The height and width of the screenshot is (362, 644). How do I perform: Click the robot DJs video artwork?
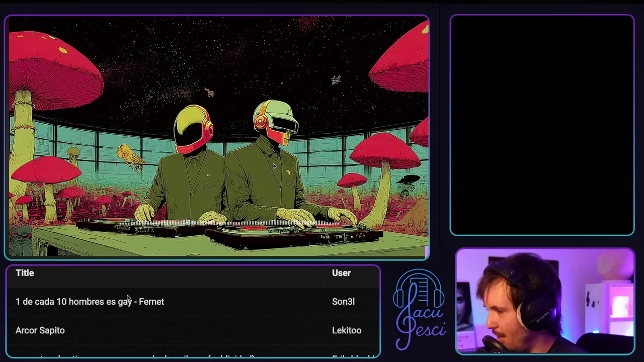pos(217,137)
